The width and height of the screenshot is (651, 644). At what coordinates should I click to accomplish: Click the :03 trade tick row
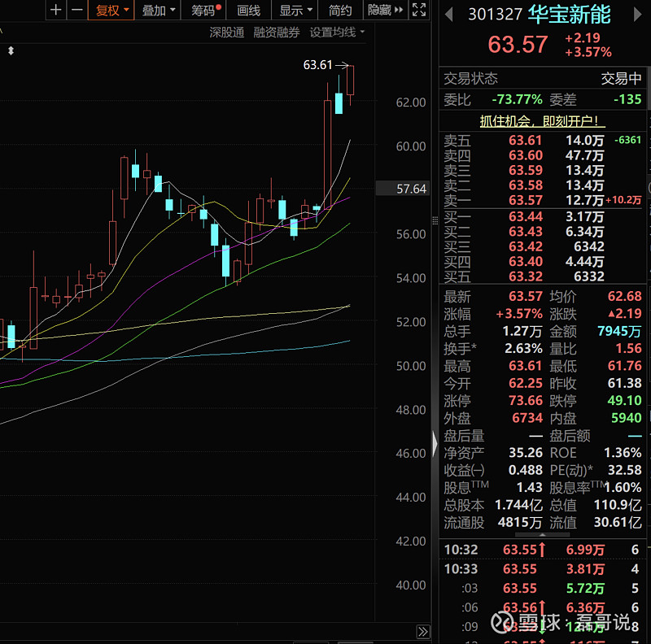[x=542, y=589]
